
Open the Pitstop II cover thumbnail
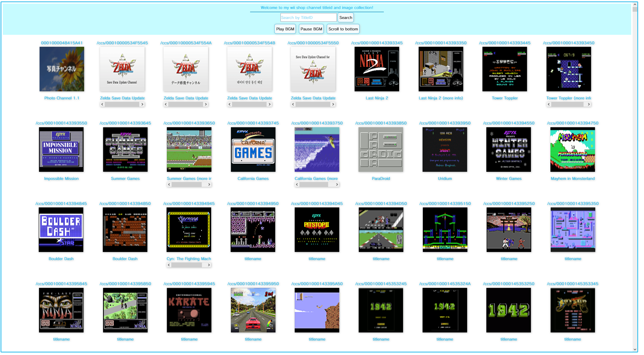tap(317, 230)
